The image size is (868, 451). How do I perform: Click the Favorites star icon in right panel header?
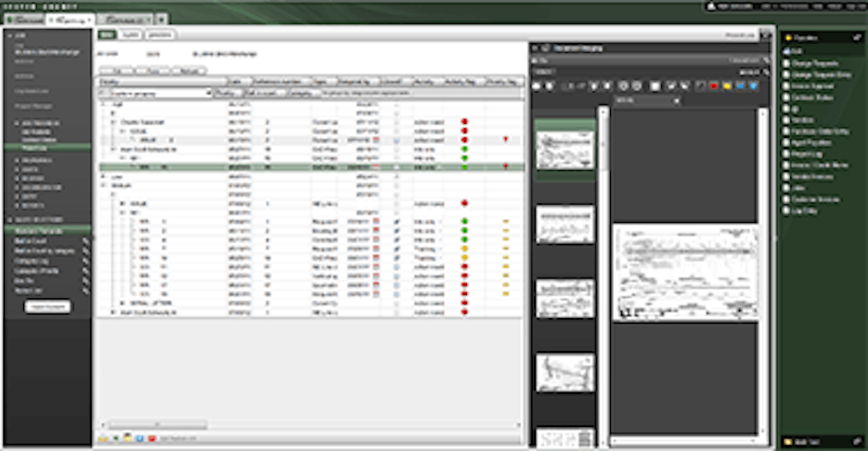tap(787, 38)
